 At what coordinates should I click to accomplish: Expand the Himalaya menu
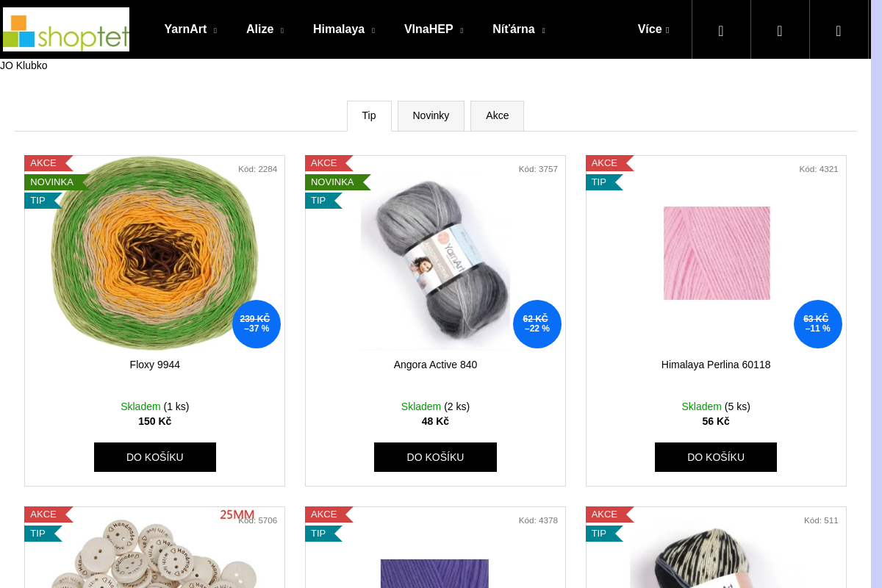pyautogui.click(x=344, y=29)
